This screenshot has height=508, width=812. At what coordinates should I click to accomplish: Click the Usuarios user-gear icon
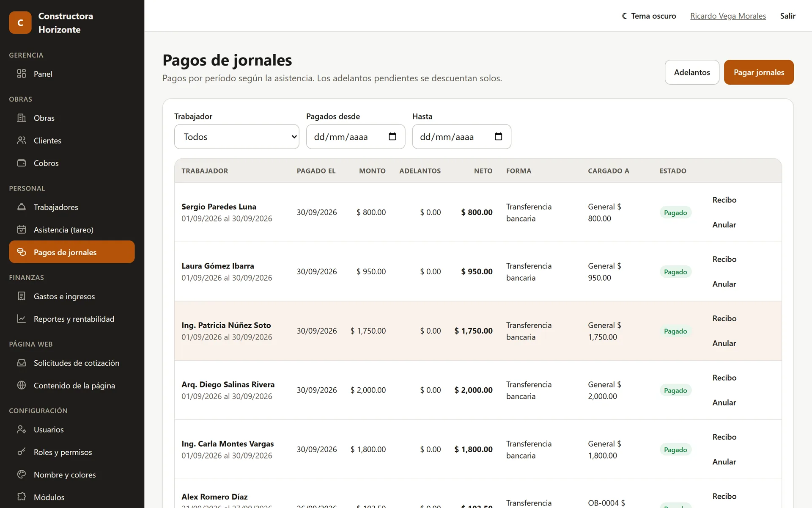[x=22, y=429]
